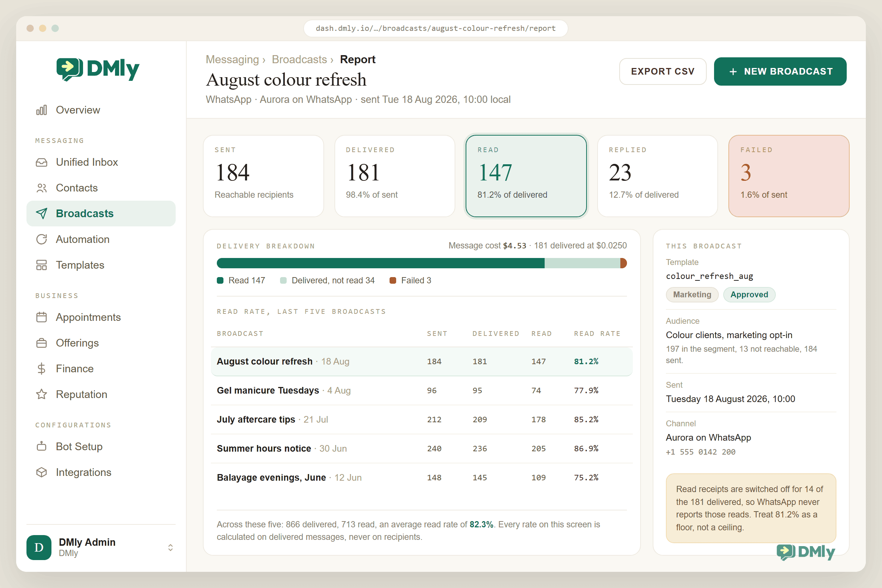Open Contacts in the sidebar
Viewport: 882px width, 588px height.
coord(101,188)
